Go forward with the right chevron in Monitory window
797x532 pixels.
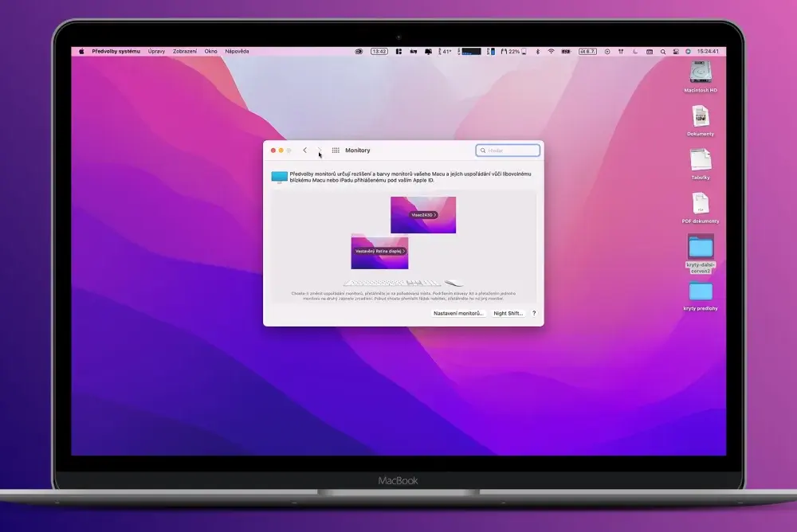(x=320, y=151)
